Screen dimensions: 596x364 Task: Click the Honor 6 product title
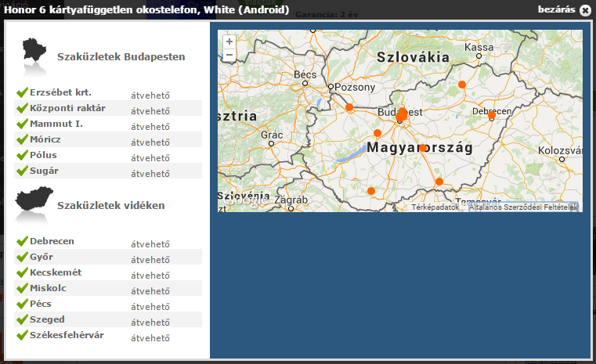[146, 9]
